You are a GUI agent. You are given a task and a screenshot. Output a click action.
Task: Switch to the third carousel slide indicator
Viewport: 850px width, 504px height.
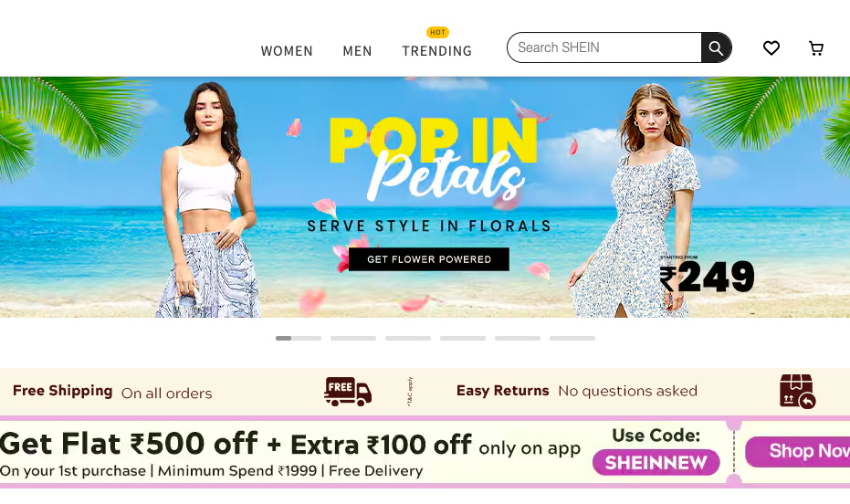click(x=408, y=339)
